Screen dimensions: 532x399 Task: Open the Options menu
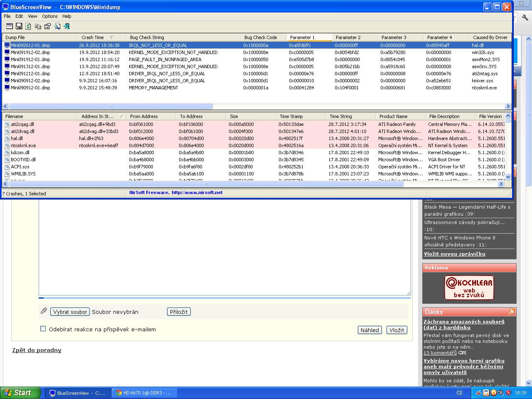(49, 16)
